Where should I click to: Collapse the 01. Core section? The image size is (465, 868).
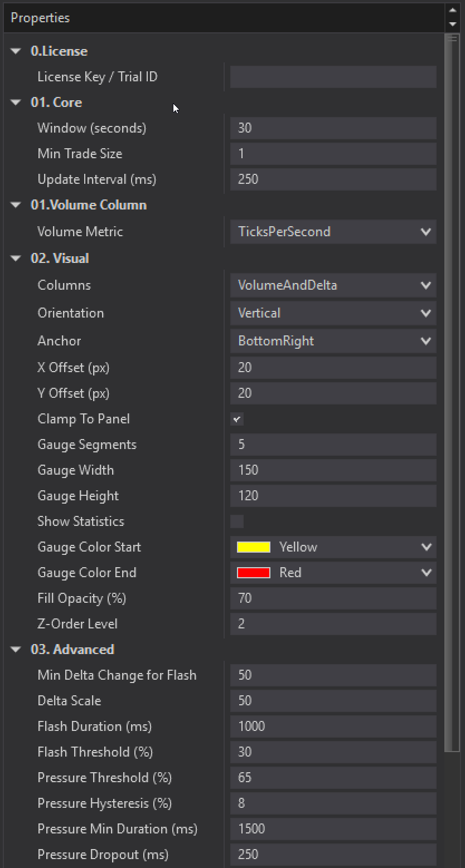[16, 103]
